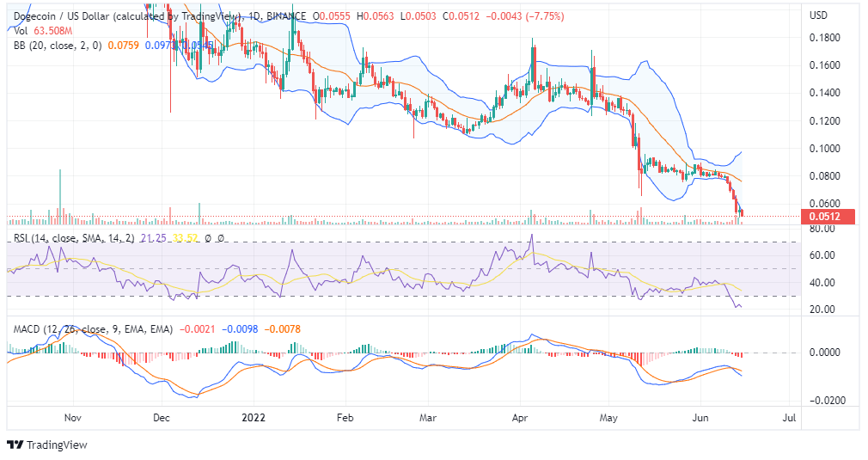Click 2022 on the time axis
This screenshot has width=868, height=460.
coord(254,417)
